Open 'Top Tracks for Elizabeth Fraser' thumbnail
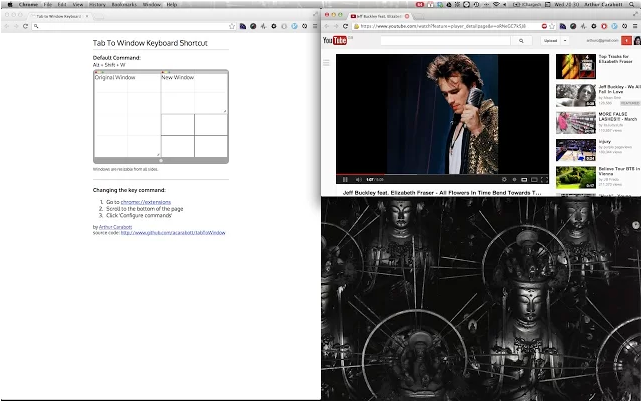 pyautogui.click(x=576, y=66)
